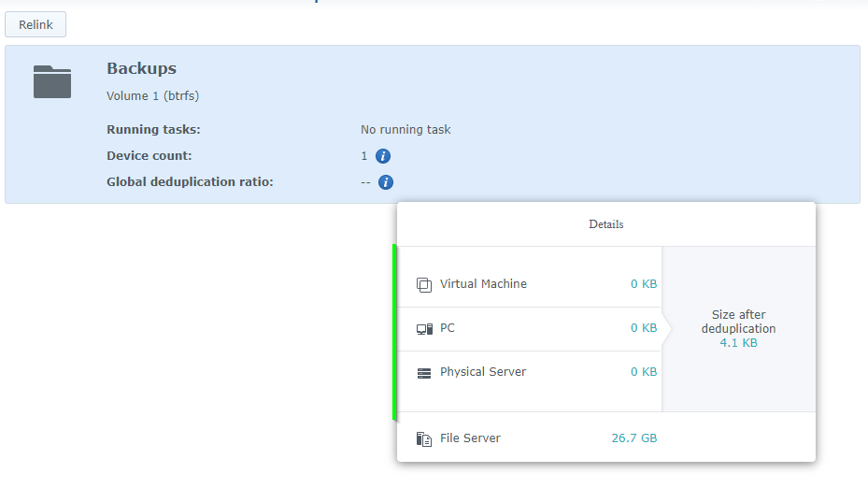Click the PC device icon
The width and height of the screenshot is (868, 488).
click(x=424, y=329)
